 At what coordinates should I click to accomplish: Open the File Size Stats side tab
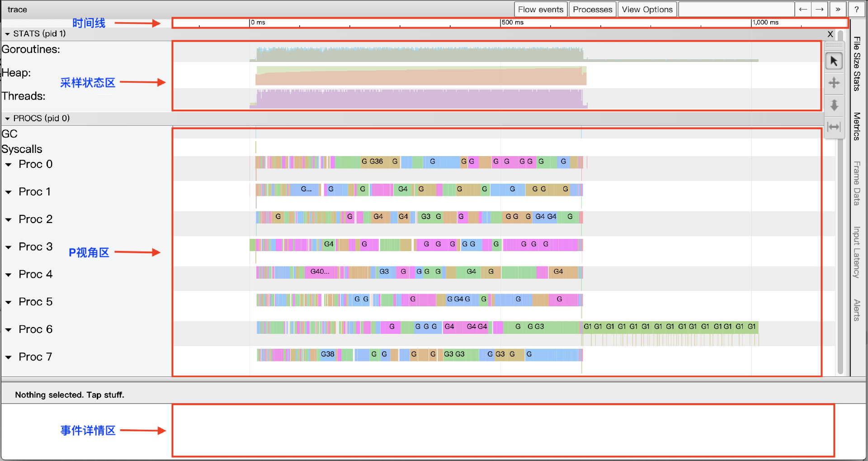pyautogui.click(x=857, y=64)
